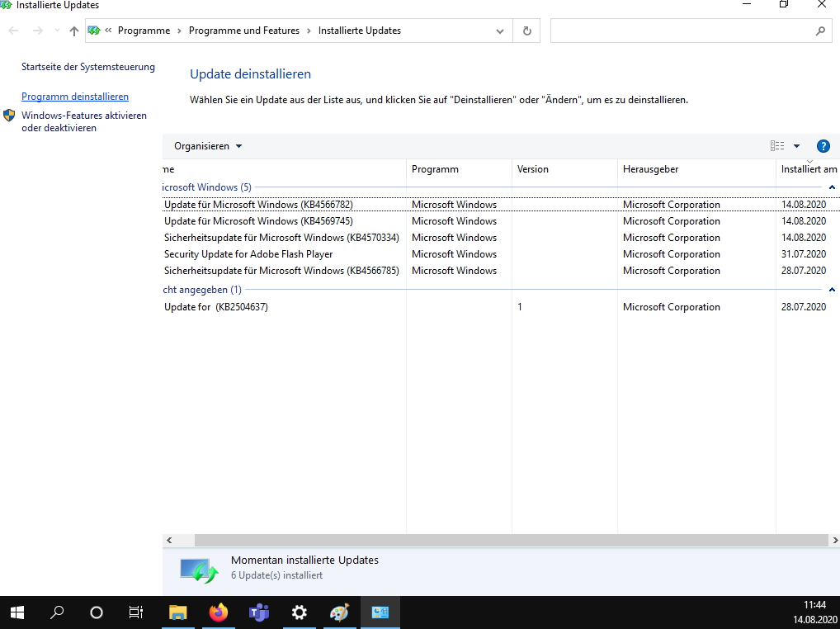Restore down the window

(784, 4)
